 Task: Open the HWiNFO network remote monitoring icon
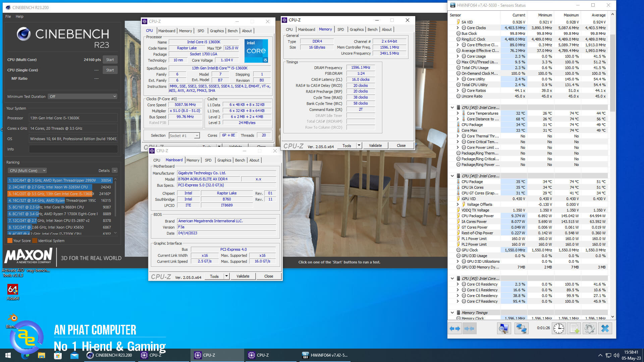click(x=521, y=328)
